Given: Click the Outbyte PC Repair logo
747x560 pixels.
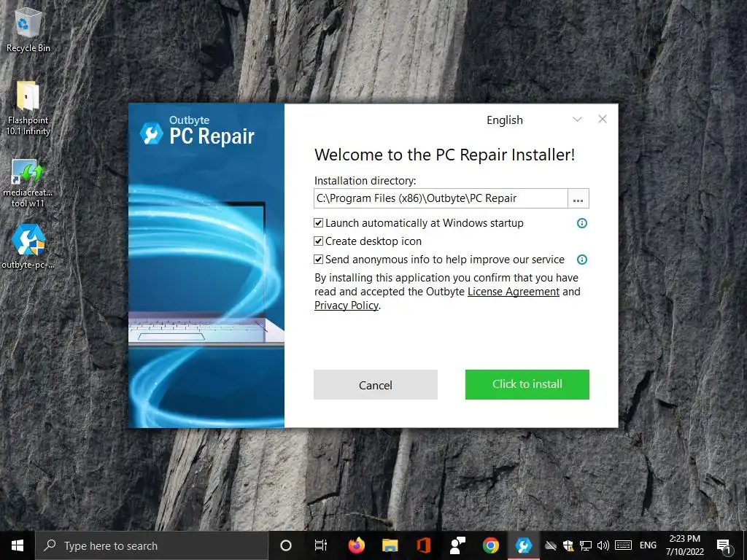Looking at the screenshot, I should [x=197, y=131].
